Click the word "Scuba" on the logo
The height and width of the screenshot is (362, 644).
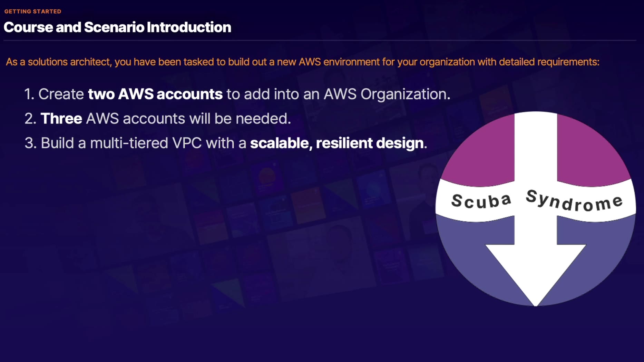[x=481, y=201]
